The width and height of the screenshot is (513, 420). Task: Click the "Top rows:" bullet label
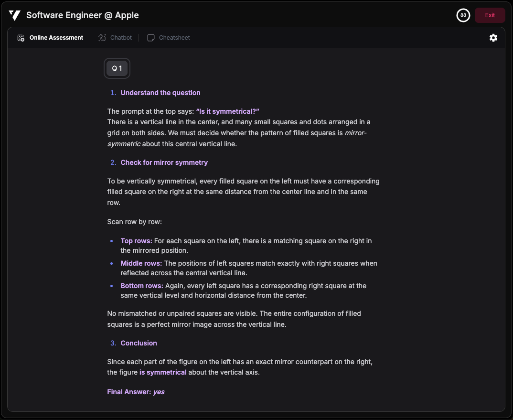click(x=136, y=241)
